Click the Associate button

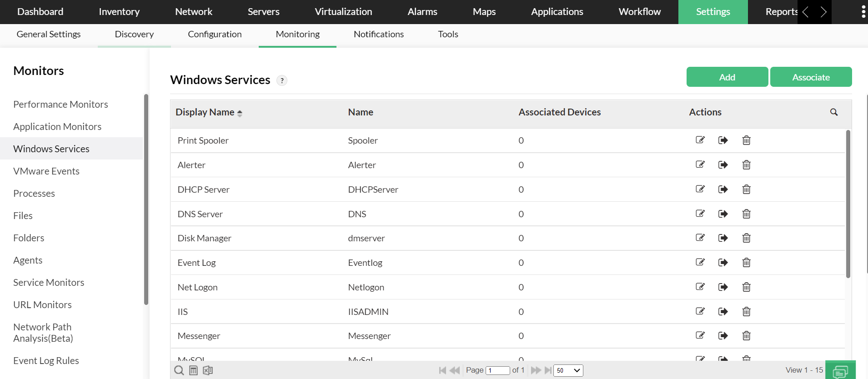coord(811,77)
